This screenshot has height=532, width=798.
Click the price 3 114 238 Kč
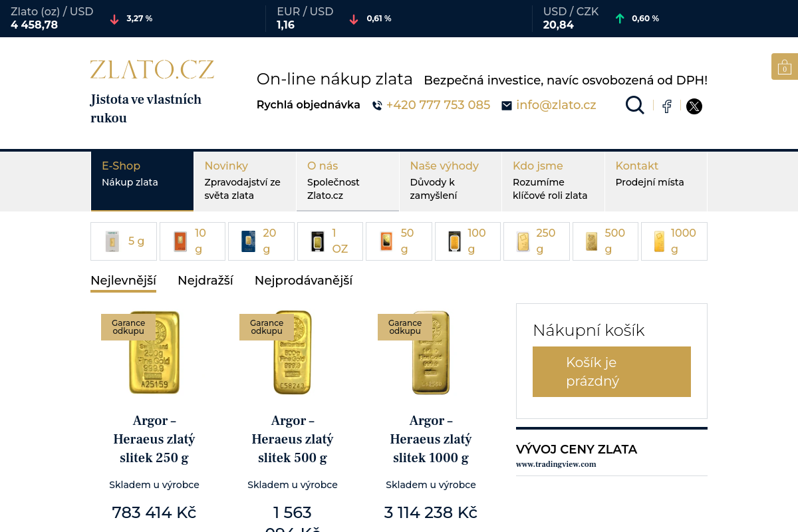pos(431,513)
